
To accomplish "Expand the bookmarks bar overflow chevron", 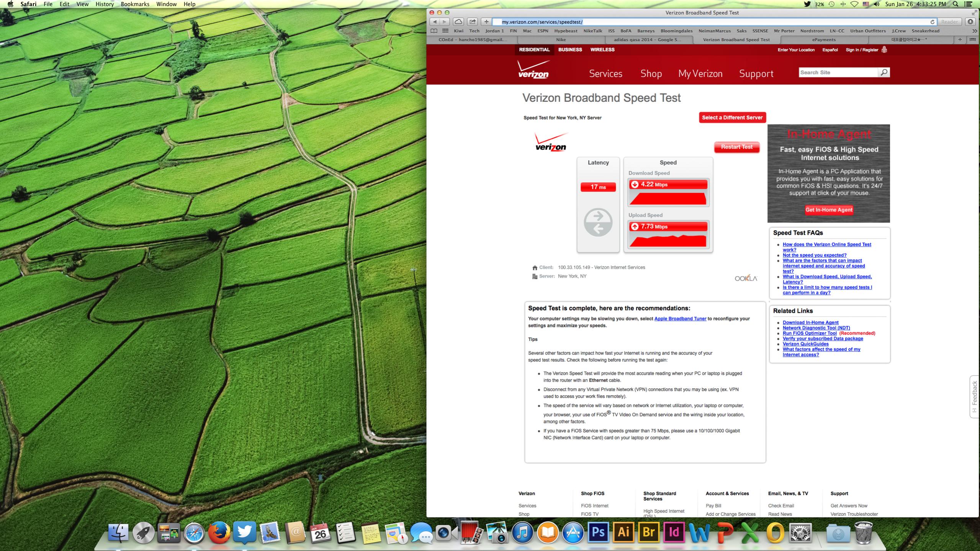I will [974, 31].
